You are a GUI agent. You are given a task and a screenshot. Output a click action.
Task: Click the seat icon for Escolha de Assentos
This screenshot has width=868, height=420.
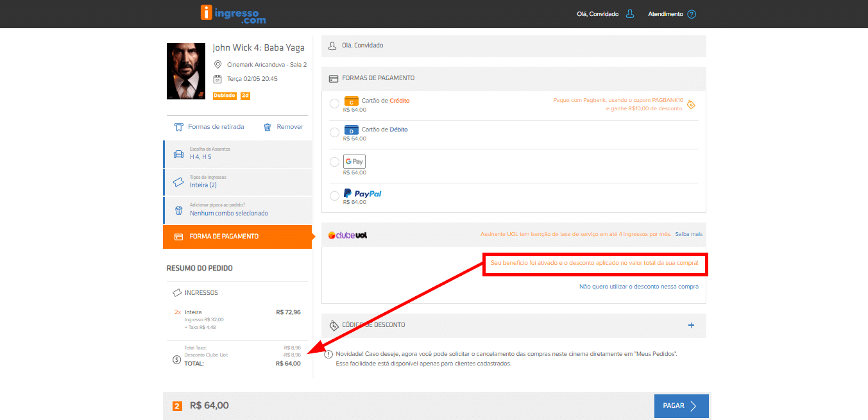(178, 154)
